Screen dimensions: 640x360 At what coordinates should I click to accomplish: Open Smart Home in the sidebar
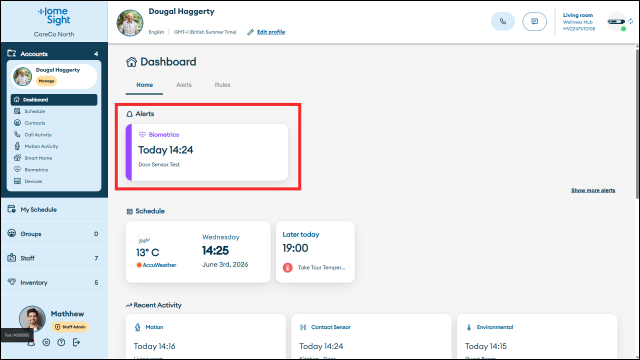click(x=54, y=158)
